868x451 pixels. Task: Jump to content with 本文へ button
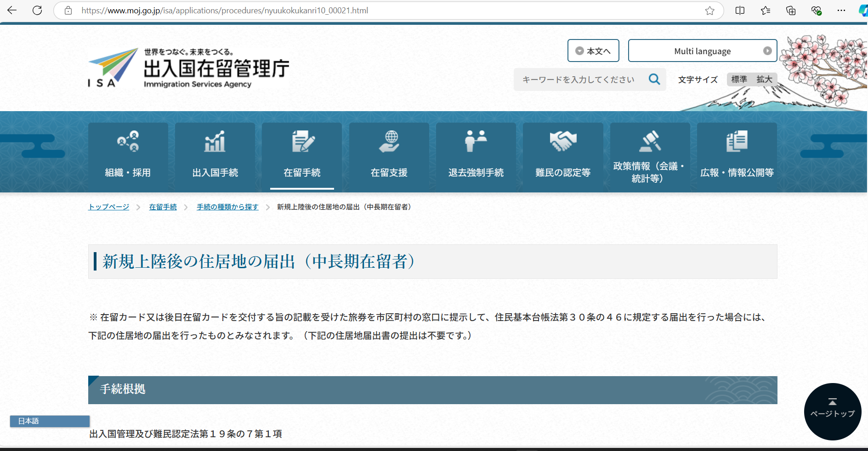coord(593,51)
